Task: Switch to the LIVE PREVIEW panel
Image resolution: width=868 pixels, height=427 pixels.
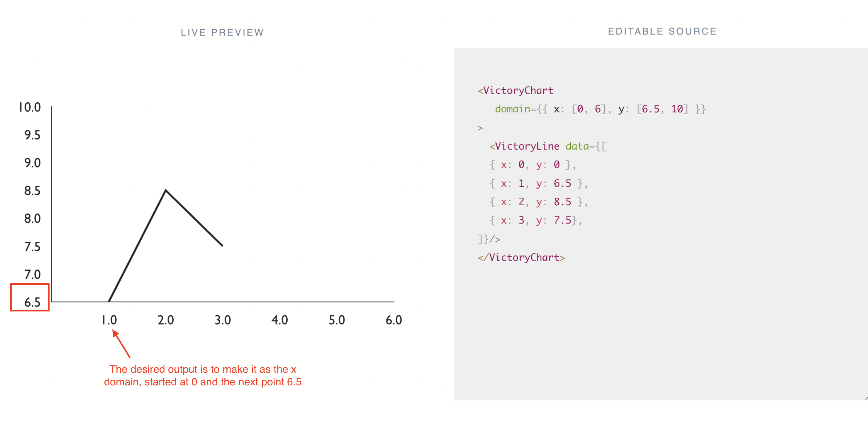Action: click(x=222, y=32)
